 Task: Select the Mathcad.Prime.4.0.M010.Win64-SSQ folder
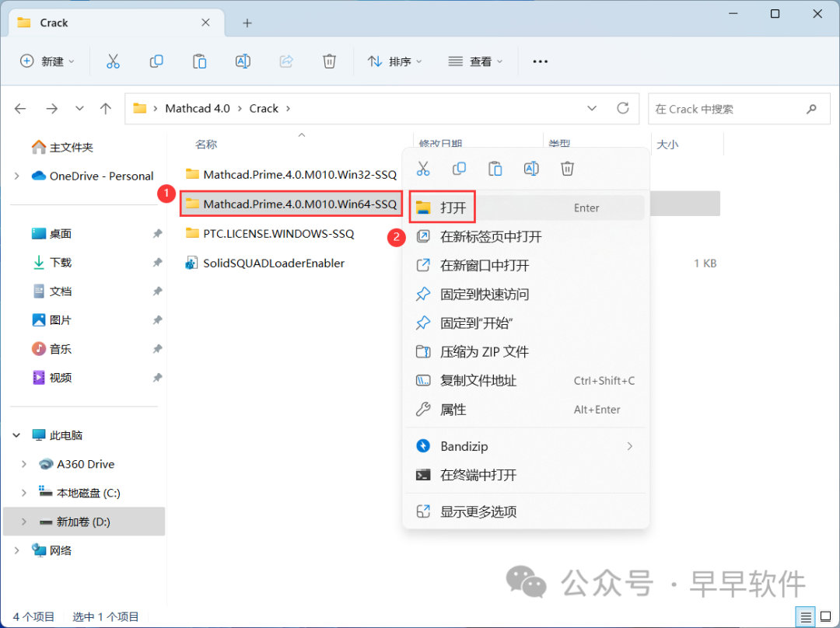tap(291, 204)
